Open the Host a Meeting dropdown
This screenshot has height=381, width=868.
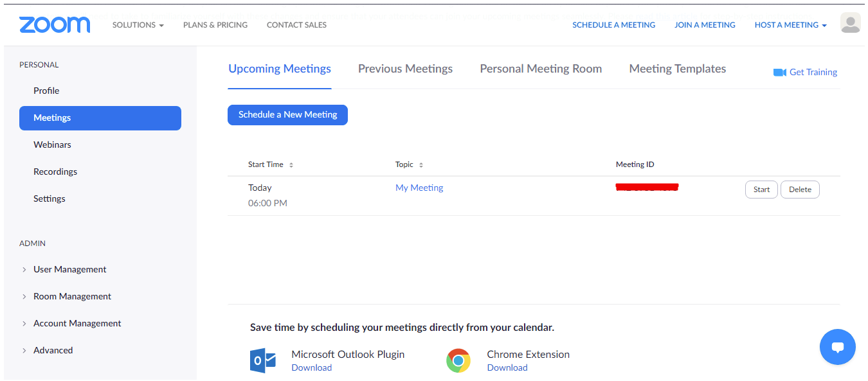pyautogui.click(x=790, y=24)
